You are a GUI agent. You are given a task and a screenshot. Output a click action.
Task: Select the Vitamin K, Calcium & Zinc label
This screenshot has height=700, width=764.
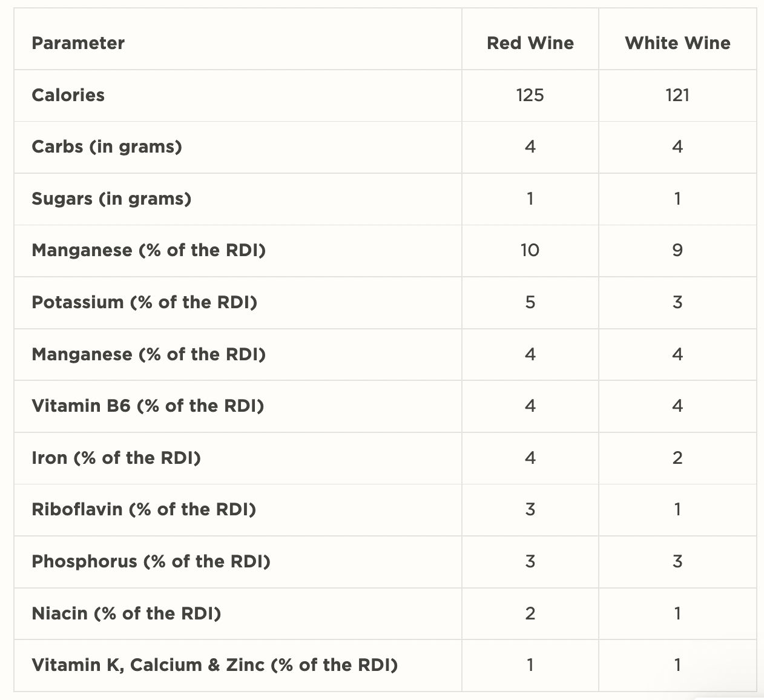pyautogui.click(x=214, y=665)
